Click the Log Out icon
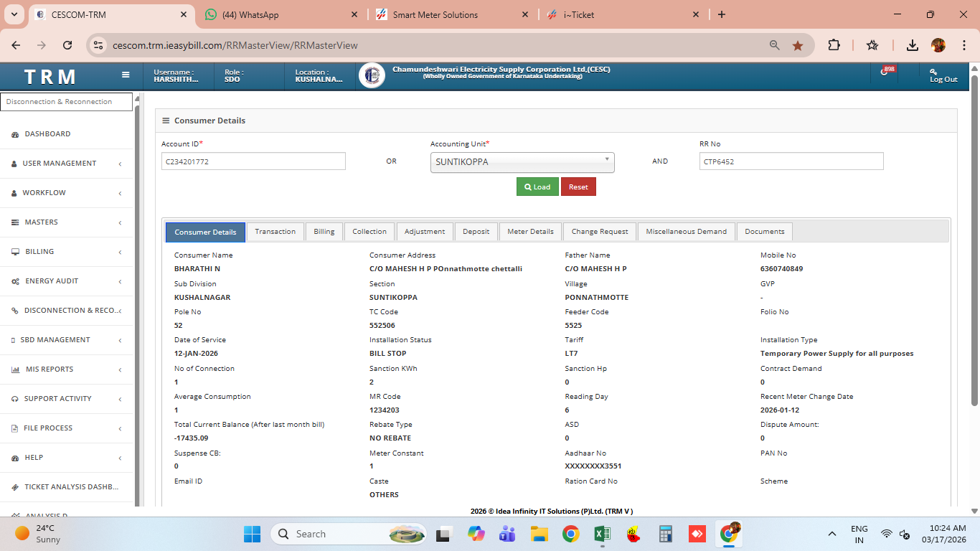The height and width of the screenshot is (551, 980). (x=933, y=71)
